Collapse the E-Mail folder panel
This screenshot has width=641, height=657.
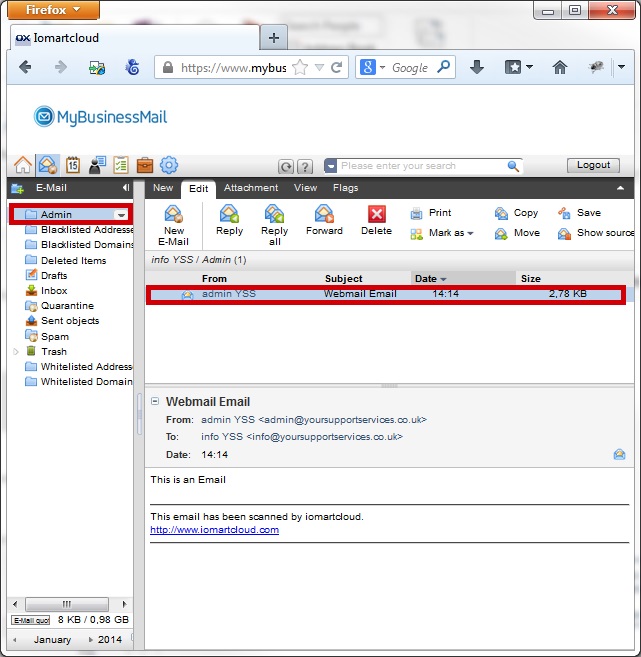[125, 188]
